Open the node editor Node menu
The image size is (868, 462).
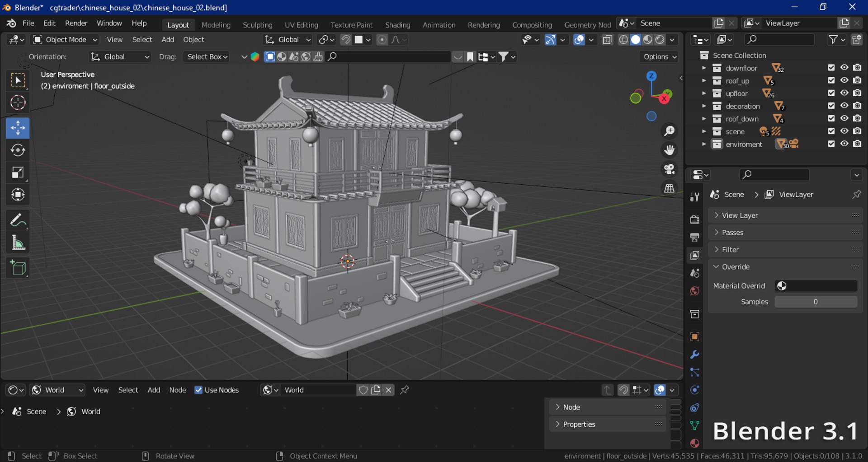pos(177,390)
